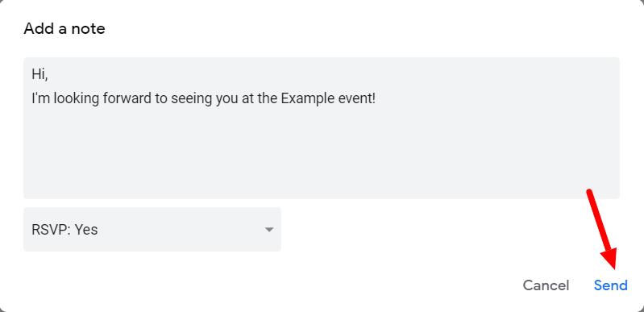The width and height of the screenshot is (644, 312).
Task: Open the RSVP: Yes dropdown
Action: tap(152, 230)
